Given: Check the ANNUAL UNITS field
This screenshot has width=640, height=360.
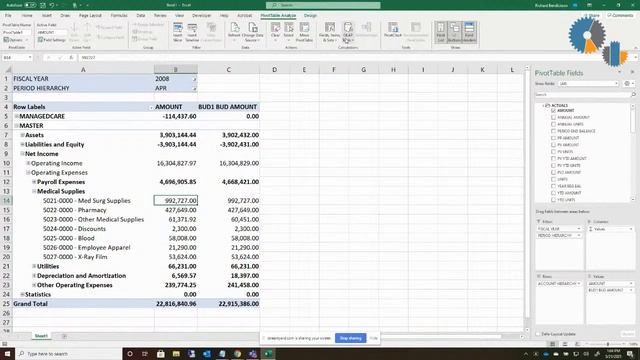Looking at the screenshot, I should (553, 124).
